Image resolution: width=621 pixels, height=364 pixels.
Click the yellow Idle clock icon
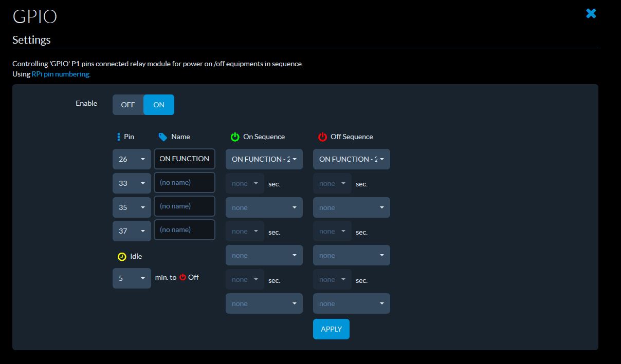click(122, 256)
